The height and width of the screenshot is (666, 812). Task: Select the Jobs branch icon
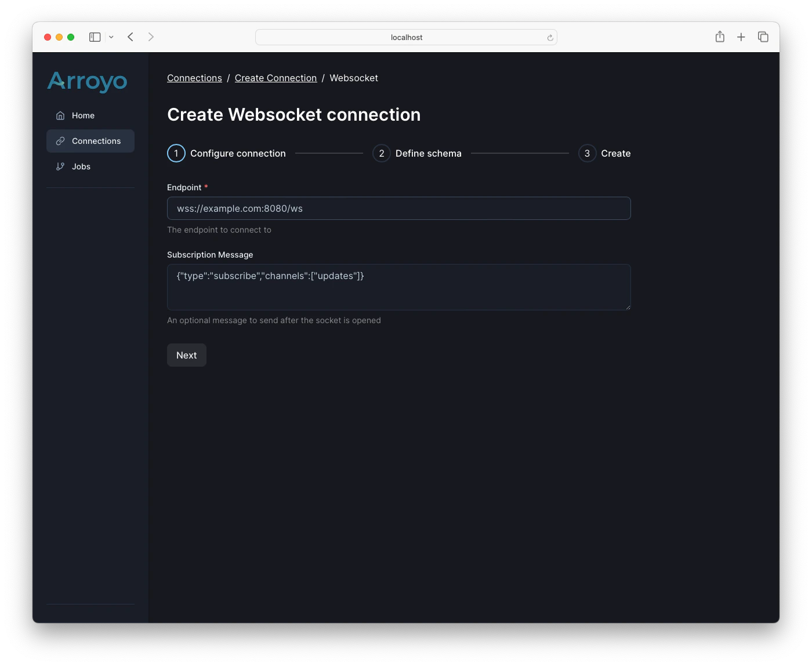pos(60,166)
